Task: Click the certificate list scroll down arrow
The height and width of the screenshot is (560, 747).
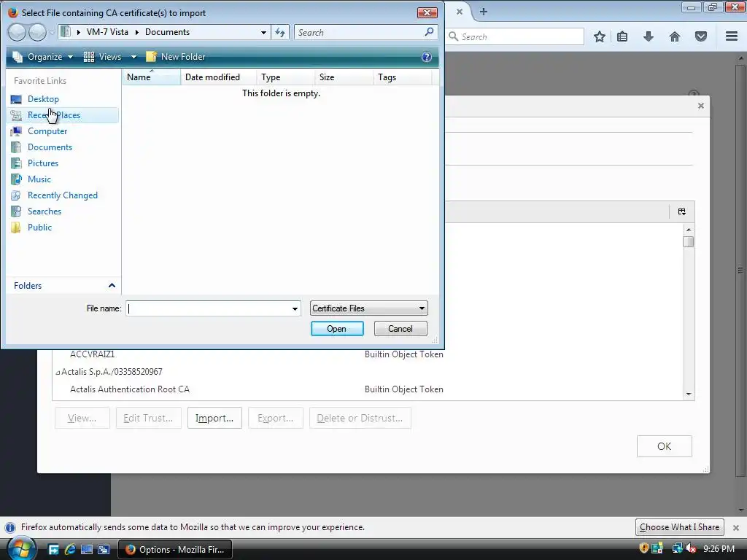Action: pyautogui.click(x=689, y=394)
